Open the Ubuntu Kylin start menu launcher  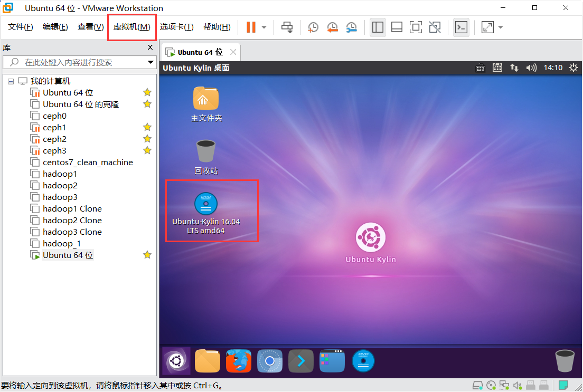click(176, 360)
